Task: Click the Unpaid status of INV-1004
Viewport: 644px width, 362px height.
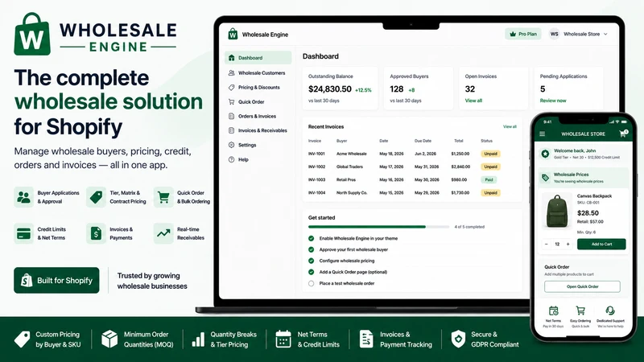Action: (x=490, y=193)
